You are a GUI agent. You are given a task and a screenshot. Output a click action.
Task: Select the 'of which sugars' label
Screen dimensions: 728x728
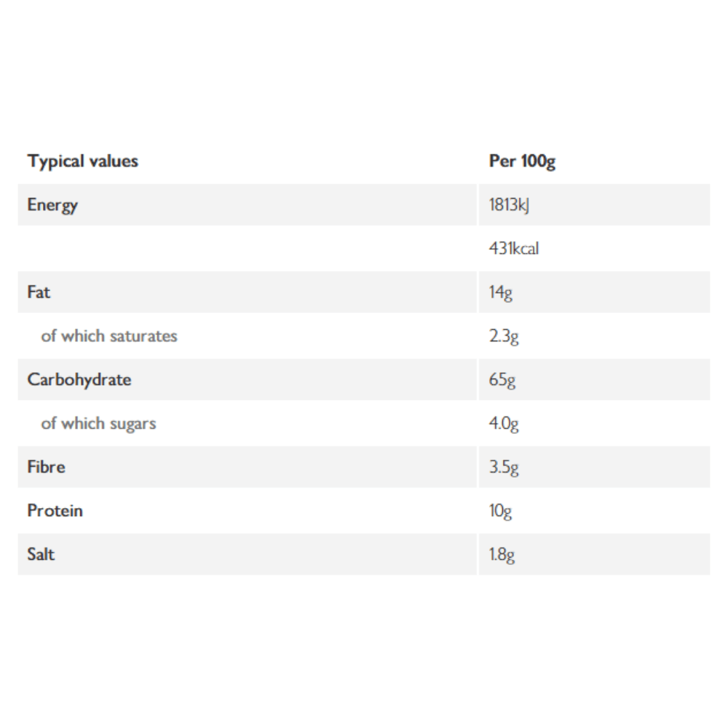[98, 424]
